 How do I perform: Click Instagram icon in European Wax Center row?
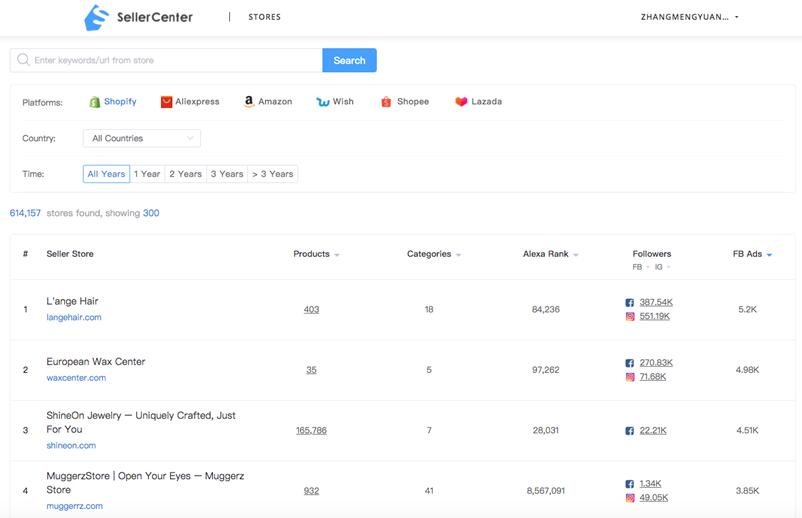tap(630, 377)
